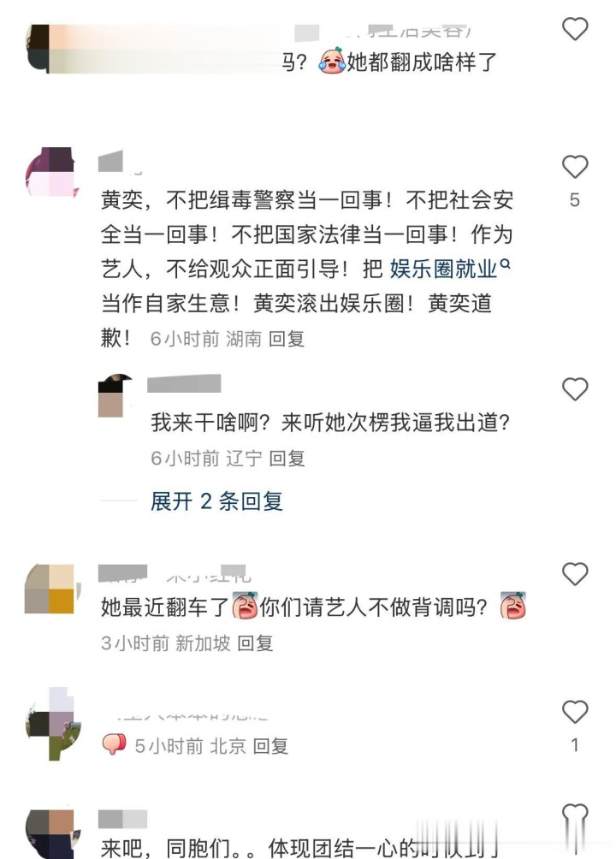Open the 娱乐圈就业 search link
This screenshot has width=616, height=859.
point(443,269)
